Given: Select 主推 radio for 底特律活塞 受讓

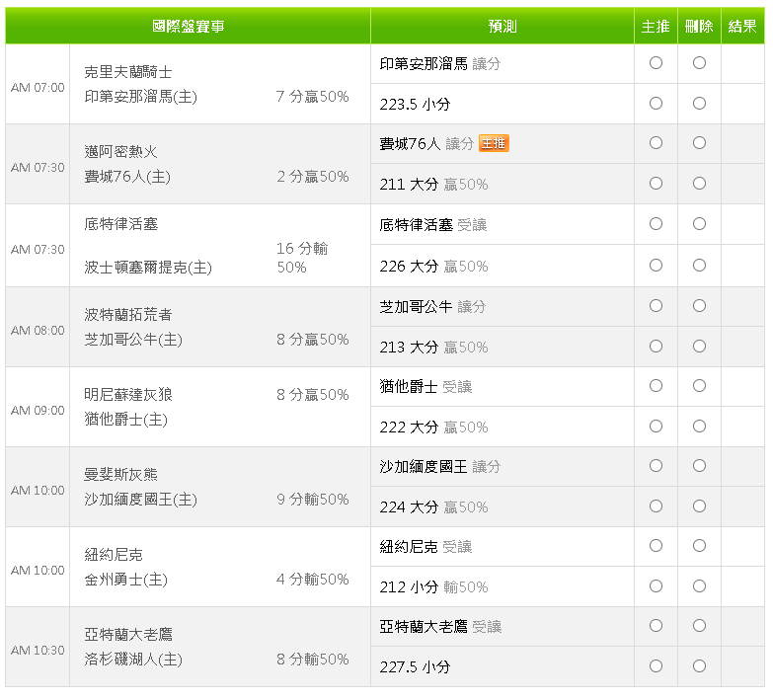Looking at the screenshot, I should (x=656, y=224).
